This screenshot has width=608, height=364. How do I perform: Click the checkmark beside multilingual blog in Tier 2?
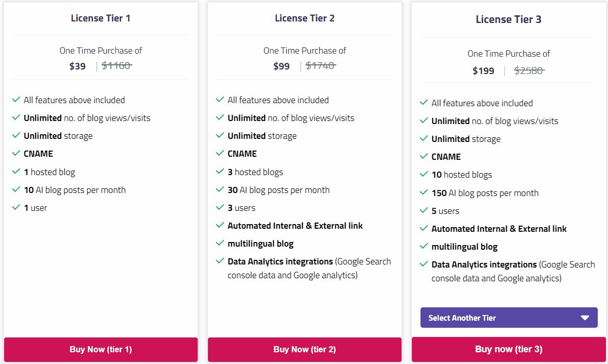click(x=220, y=244)
